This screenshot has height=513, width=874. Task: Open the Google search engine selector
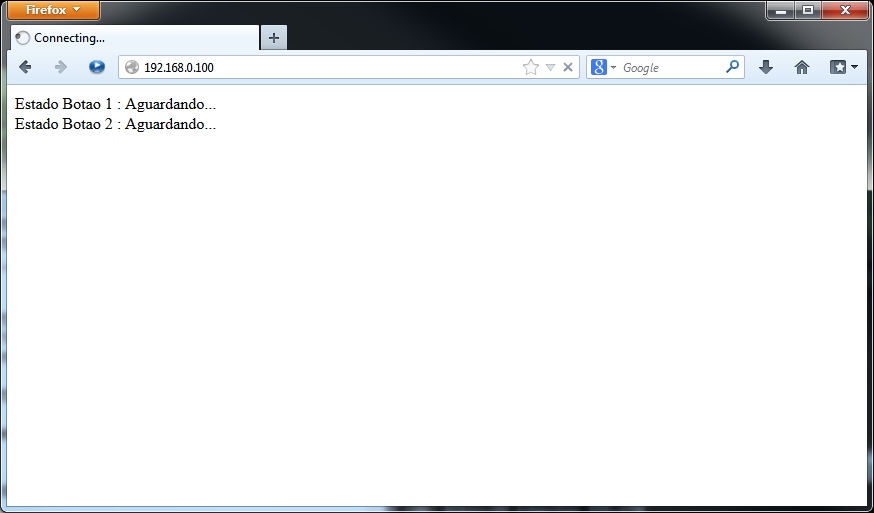pyautogui.click(x=603, y=67)
